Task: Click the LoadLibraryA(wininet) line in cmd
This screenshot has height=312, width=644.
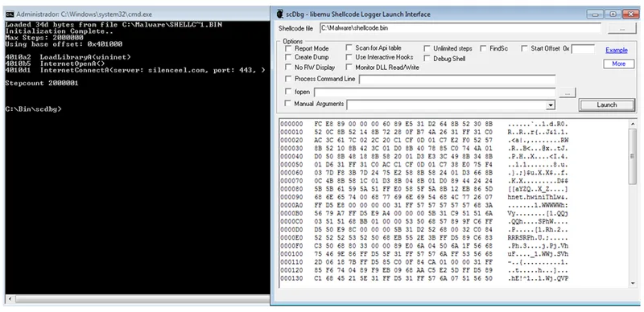Action: pos(68,57)
